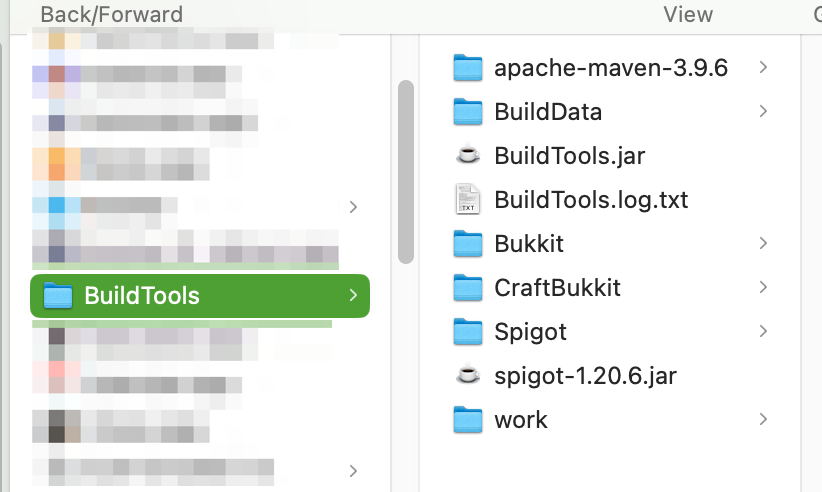Click the apache-maven-3.9.6 folder icon
The height and width of the screenshot is (492, 822).
(468, 68)
